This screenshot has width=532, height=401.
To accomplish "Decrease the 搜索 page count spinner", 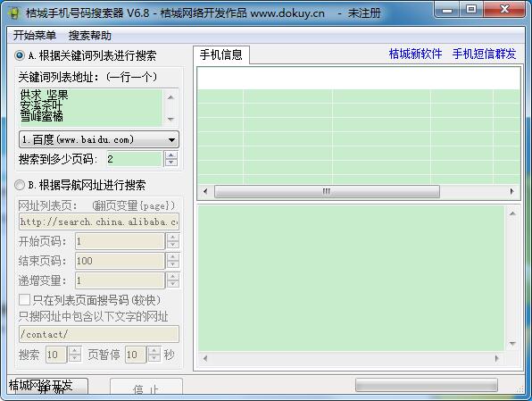I will pyautogui.click(x=75, y=358).
